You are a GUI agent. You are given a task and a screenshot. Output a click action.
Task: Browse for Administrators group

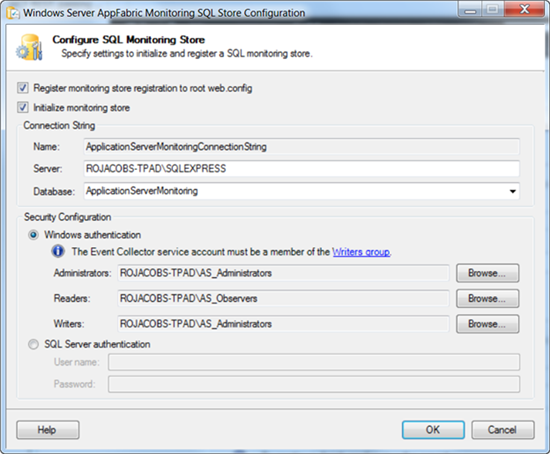[x=487, y=273]
